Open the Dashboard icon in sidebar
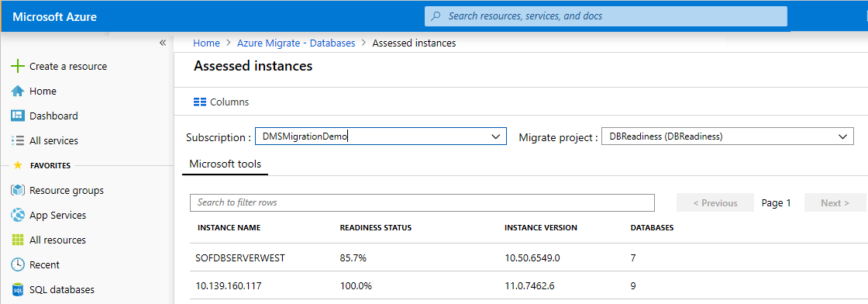Viewport: 868px width, 304px height. click(18, 116)
